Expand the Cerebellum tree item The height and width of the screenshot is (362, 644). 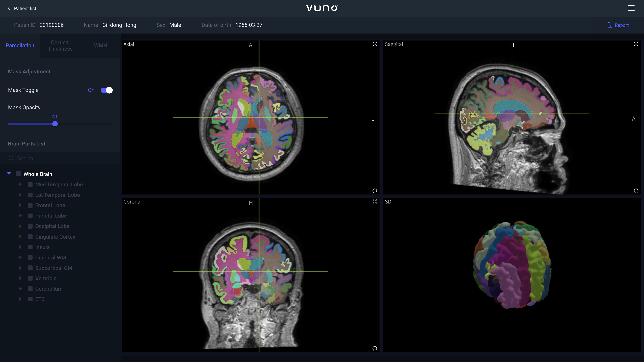pyautogui.click(x=20, y=289)
